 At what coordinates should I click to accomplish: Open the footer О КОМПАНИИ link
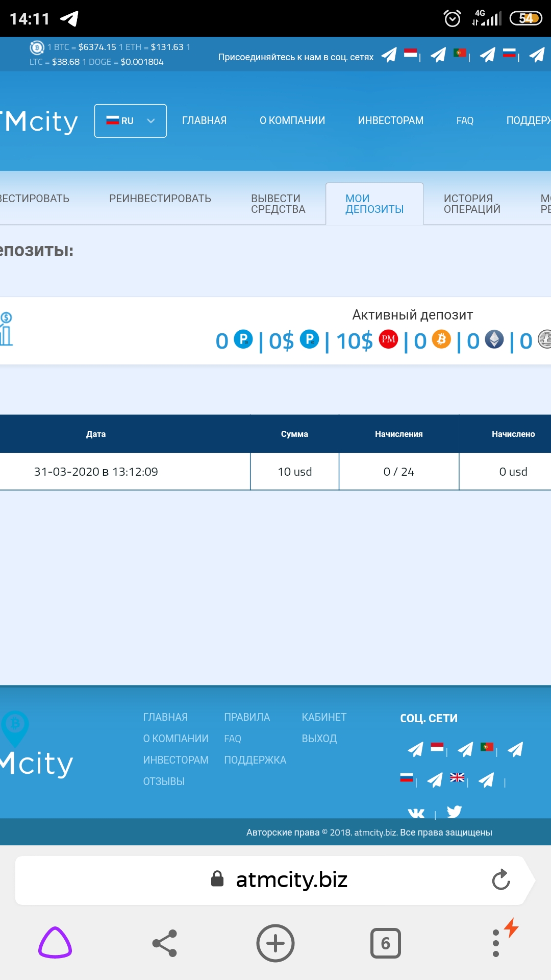[176, 739]
